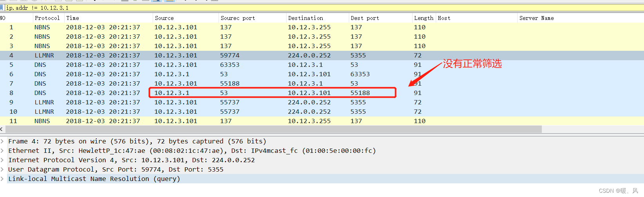Open the display filter bookmark menu

click(2, 8)
